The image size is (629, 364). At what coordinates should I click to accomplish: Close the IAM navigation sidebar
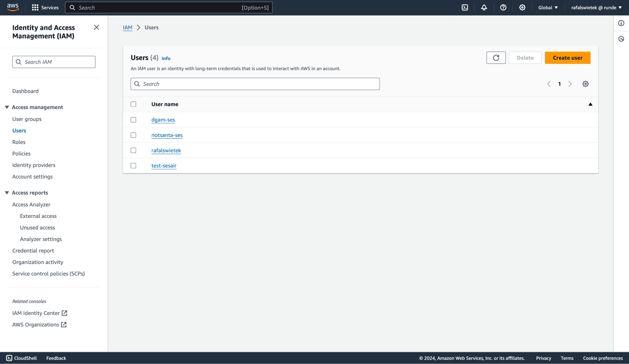(x=97, y=27)
